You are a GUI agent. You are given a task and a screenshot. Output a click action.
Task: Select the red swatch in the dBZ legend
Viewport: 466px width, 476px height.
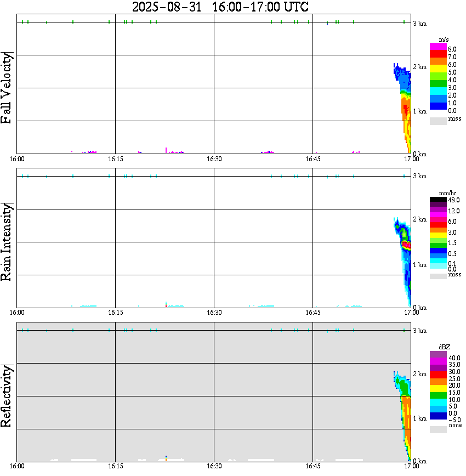[x=438, y=375]
